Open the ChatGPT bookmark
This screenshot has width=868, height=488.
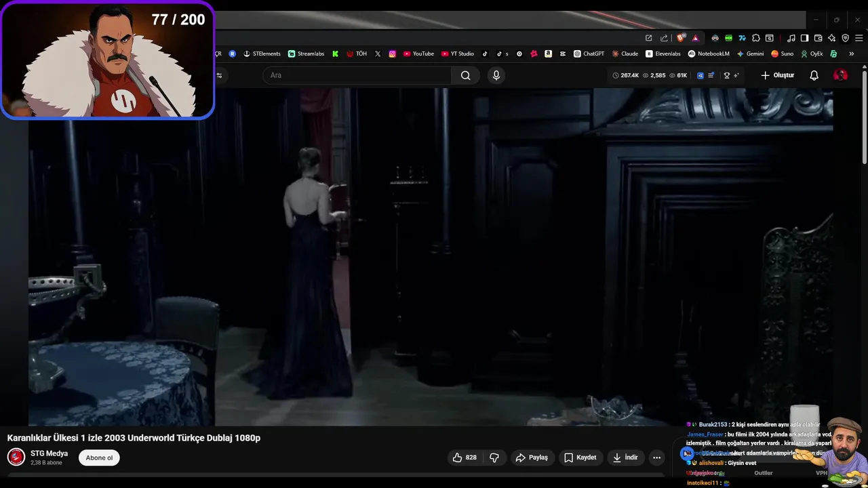pyautogui.click(x=589, y=54)
